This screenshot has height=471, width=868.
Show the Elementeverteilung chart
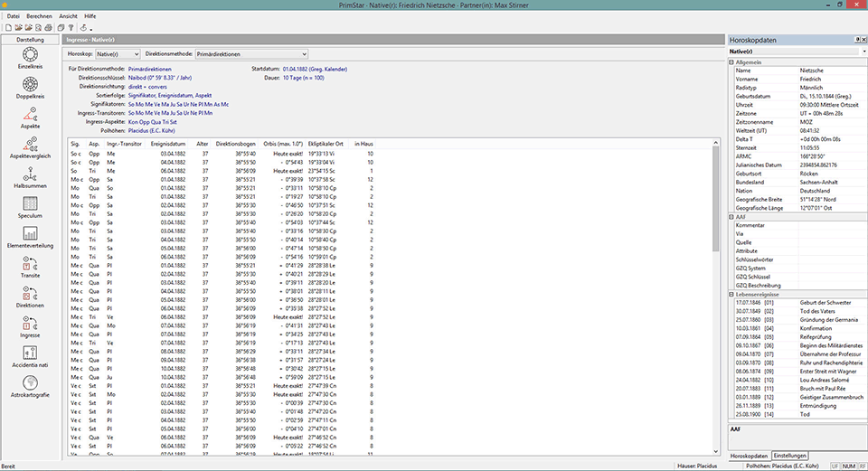[30, 238]
